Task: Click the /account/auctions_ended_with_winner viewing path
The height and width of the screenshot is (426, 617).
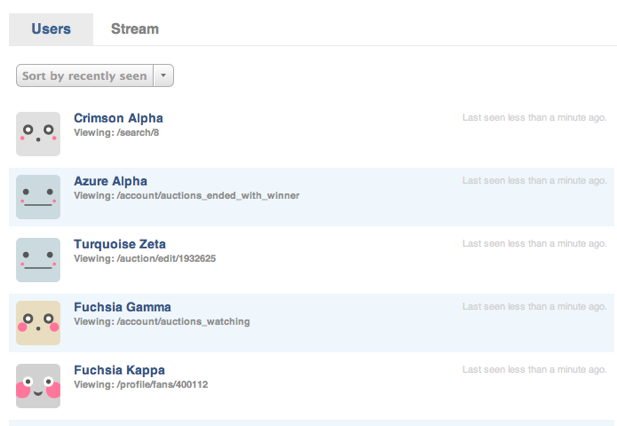Action: (207, 196)
